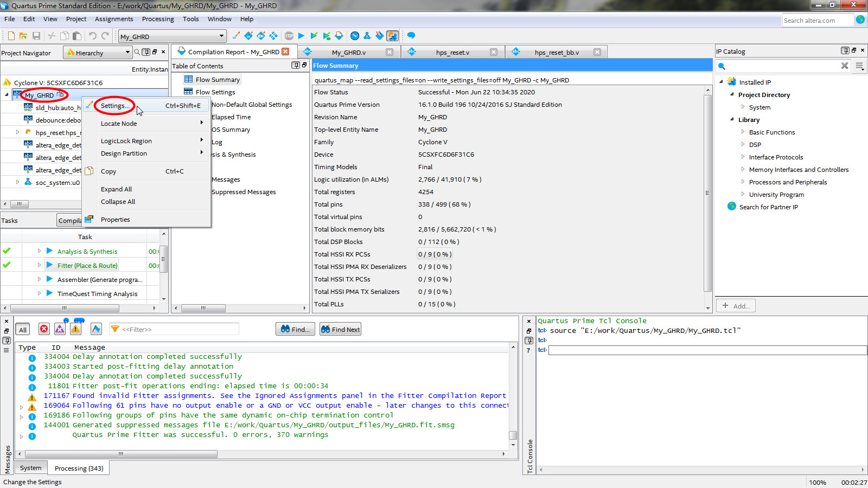The image size is (868, 488).
Task: Expand the TimeQuest Timing Analysis task
Action: pyautogui.click(x=39, y=293)
